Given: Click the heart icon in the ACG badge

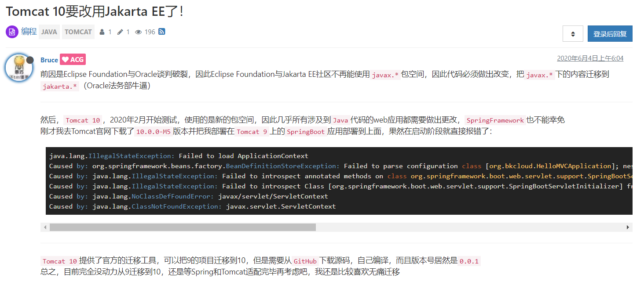Looking at the screenshot, I should 65,60.
